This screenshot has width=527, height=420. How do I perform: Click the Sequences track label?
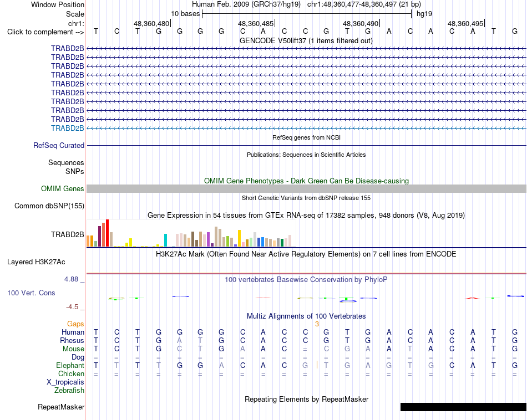pyautogui.click(x=66, y=162)
